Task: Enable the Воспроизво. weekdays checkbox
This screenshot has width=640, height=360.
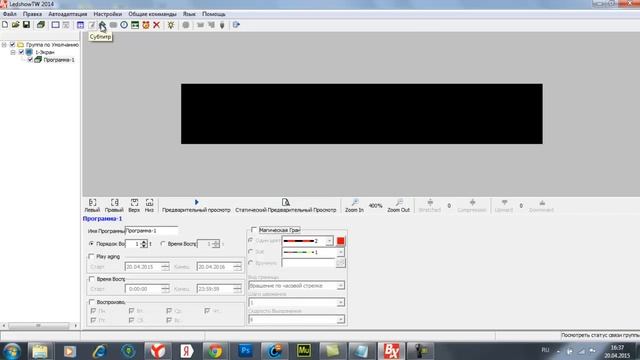Action: [91, 302]
